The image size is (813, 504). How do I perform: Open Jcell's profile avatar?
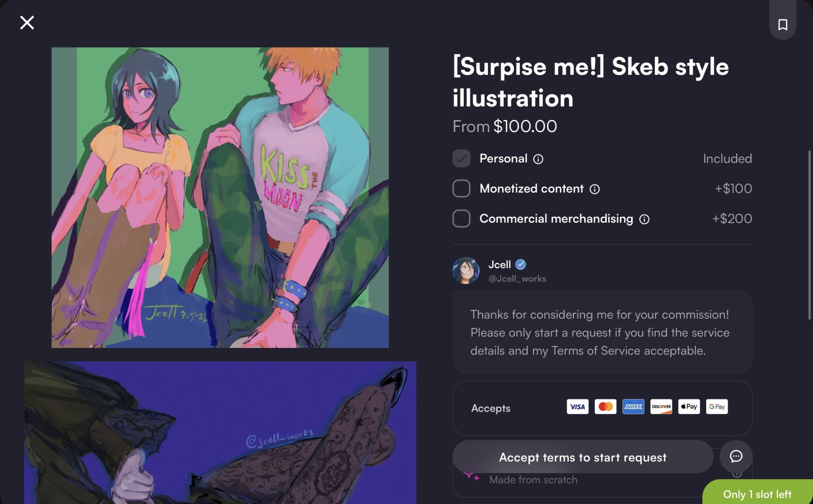(x=466, y=270)
